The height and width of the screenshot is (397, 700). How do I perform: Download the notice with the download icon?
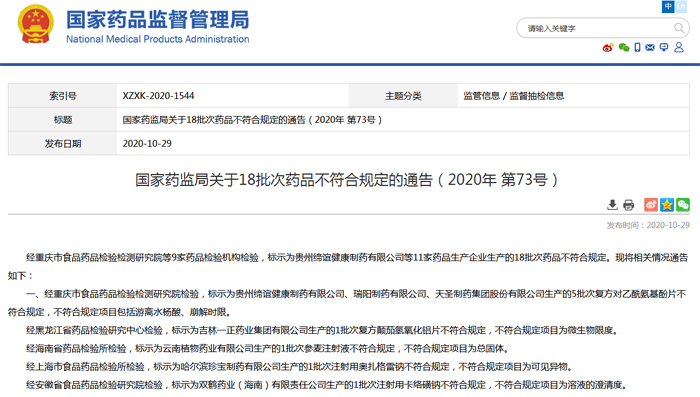(x=612, y=205)
